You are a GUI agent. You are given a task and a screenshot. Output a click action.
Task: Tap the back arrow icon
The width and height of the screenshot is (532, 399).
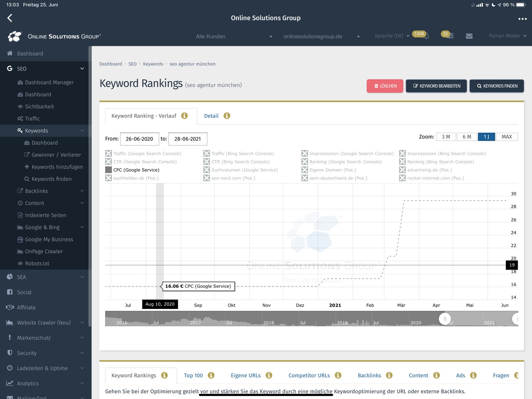pos(10,18)
